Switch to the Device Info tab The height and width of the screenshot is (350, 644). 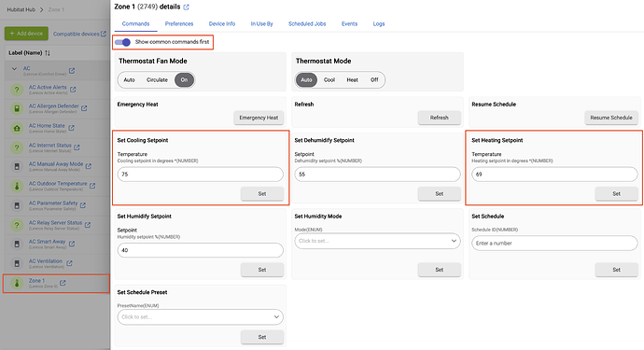[x=222, y=24]
